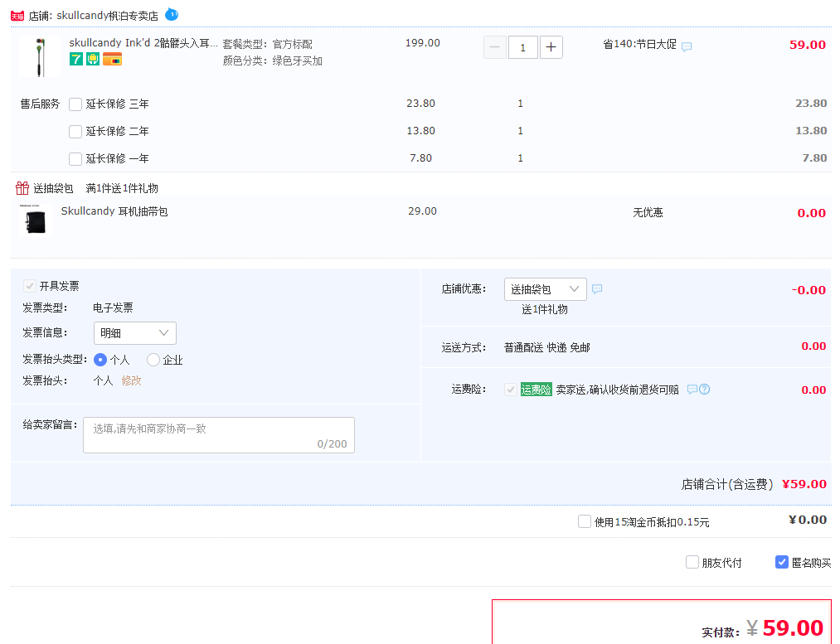Viewport: 840px width, 644px height.
Task: Click the product quantity input field
Action: pos(523,47)
